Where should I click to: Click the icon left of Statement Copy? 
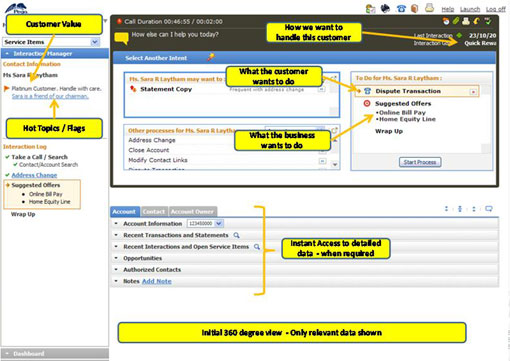(133, 89)
